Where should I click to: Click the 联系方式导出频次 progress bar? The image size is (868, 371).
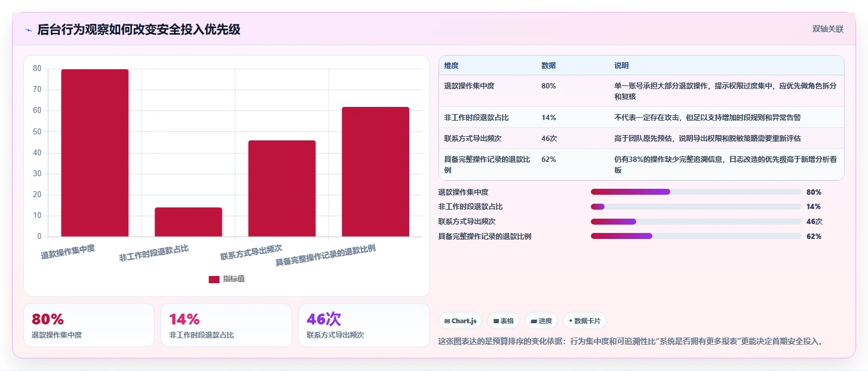click(x=696, y=222)
